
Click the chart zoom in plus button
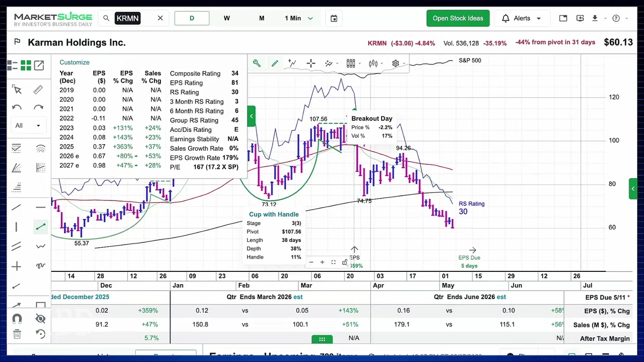tap(322, 262)
